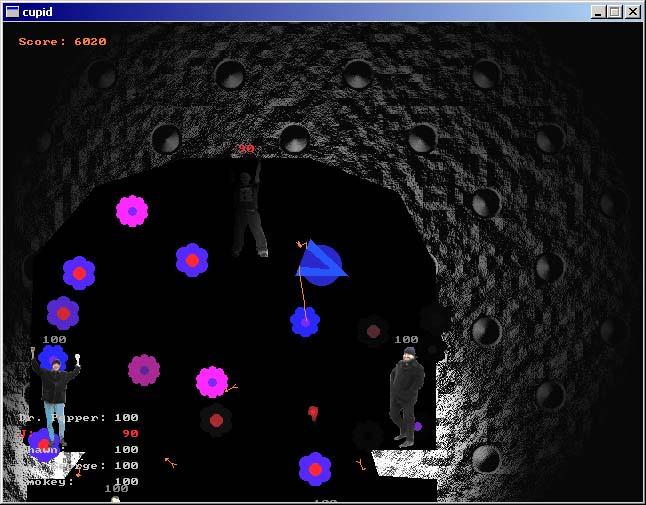The image size is (646, 505).
Task: Maximize the cupid window
Action: 614,12
